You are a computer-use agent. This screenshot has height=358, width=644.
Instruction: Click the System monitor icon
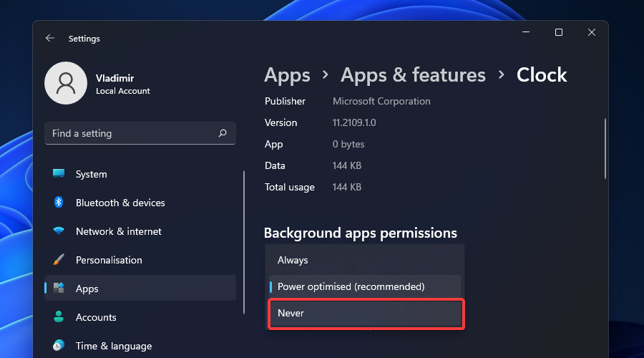point(59,173)
